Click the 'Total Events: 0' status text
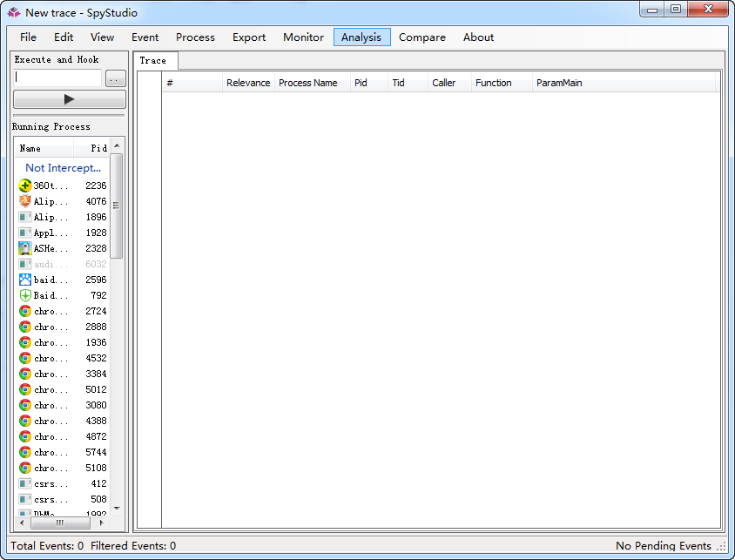This screenshot has width=735, height=560. tap(47, 546)
